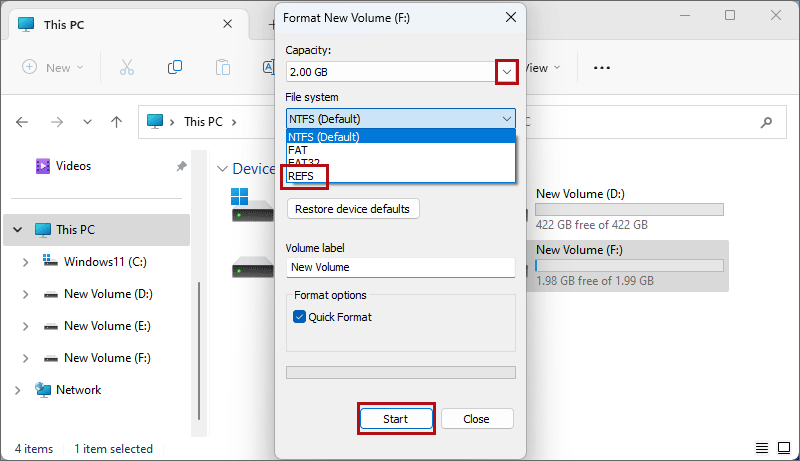Click This PC in address bar breadcrumb

(x=203, y=122)
